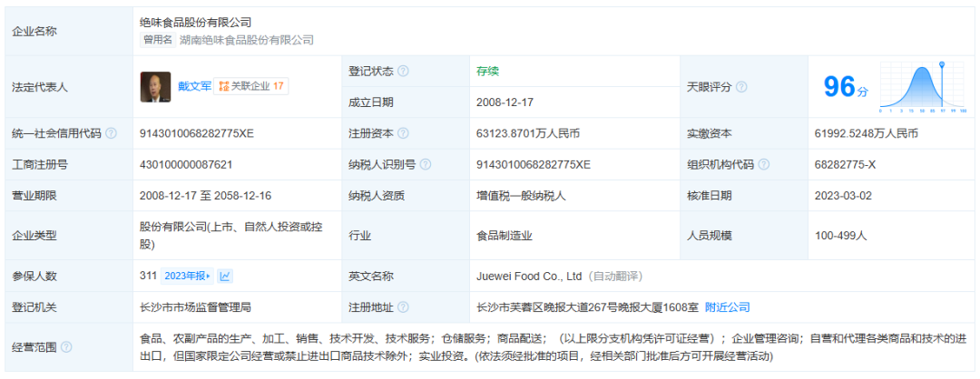
Task: Click the 纳税人资质 label
Action: 377,196
